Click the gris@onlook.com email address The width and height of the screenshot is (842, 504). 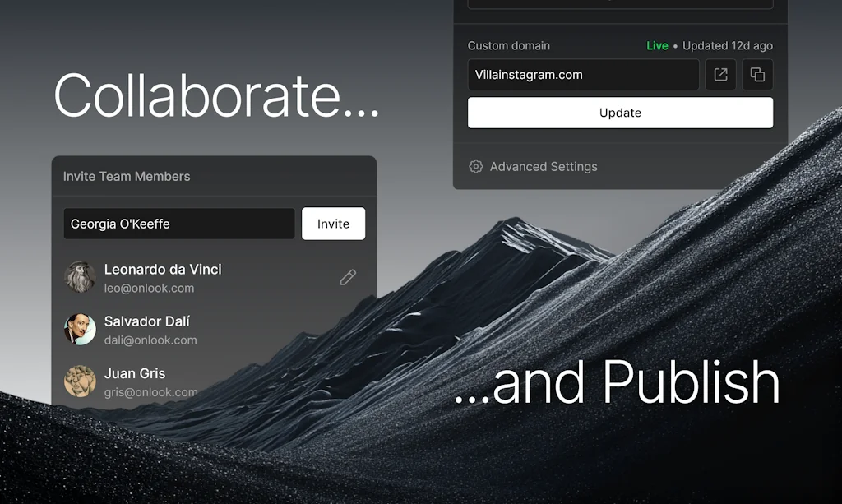150,392
